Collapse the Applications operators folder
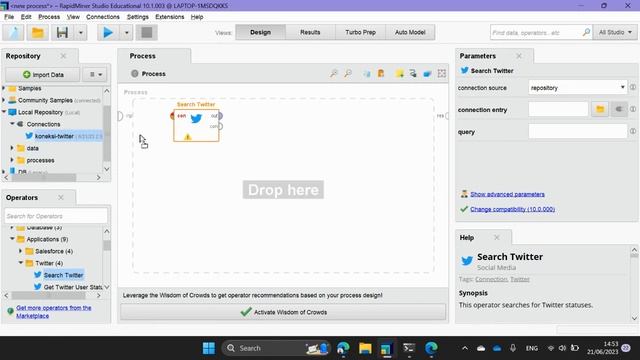Image resolution: width=640 pixels, height=360 pixels. 12,239
